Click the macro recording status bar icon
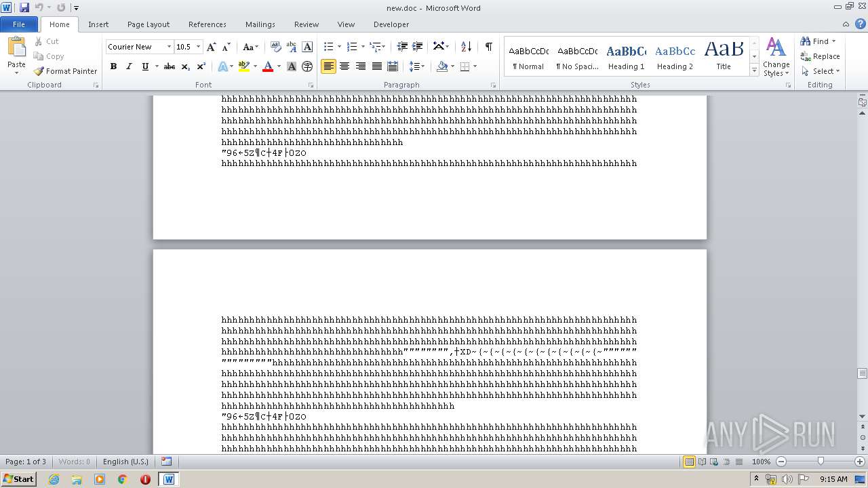868x488 pixels. (167, 462)
